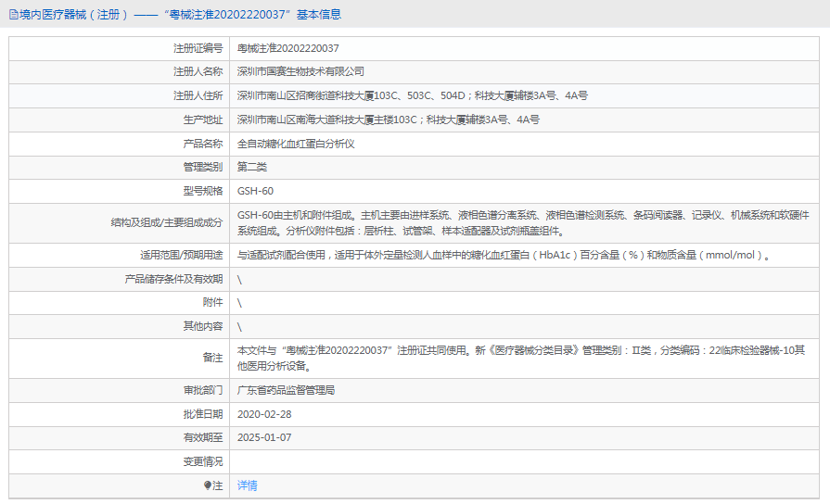The image size is (830, 504).
Task: Click the 有效期至 label
Action: (203, 437)
